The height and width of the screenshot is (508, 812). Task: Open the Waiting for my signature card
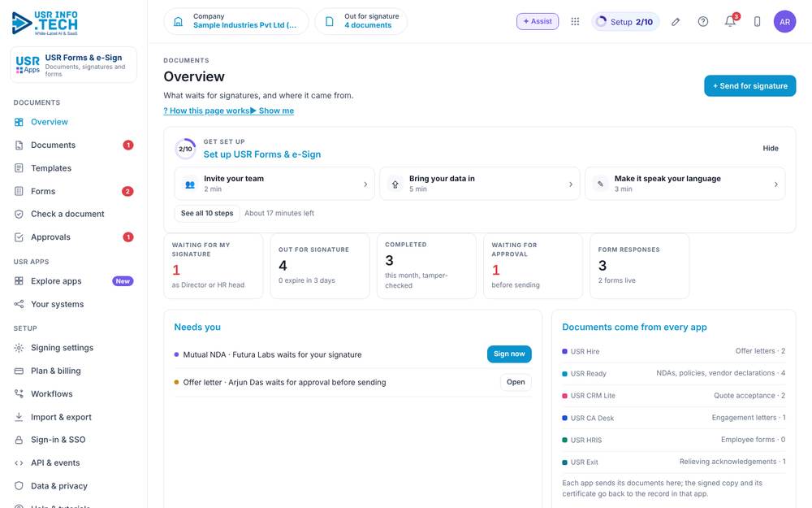click(x=214, y=266)
